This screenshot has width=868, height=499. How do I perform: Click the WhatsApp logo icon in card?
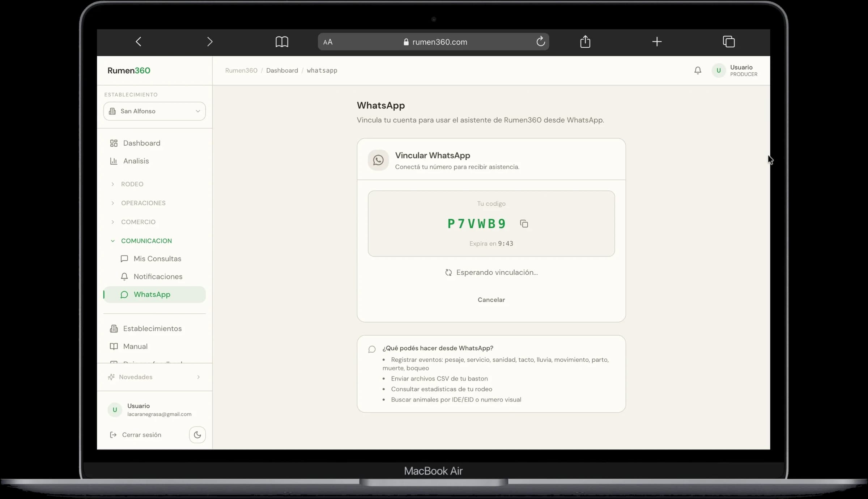point(378,160)
